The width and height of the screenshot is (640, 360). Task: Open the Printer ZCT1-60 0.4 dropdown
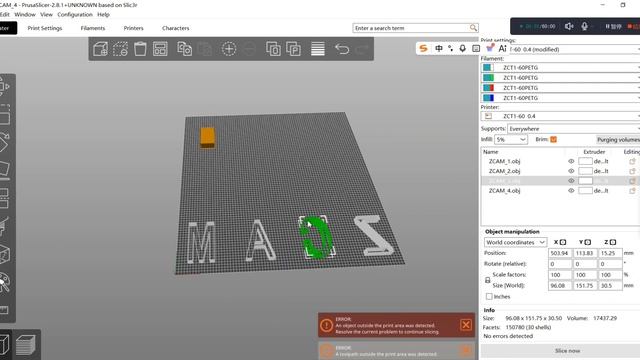coord(560,116)
